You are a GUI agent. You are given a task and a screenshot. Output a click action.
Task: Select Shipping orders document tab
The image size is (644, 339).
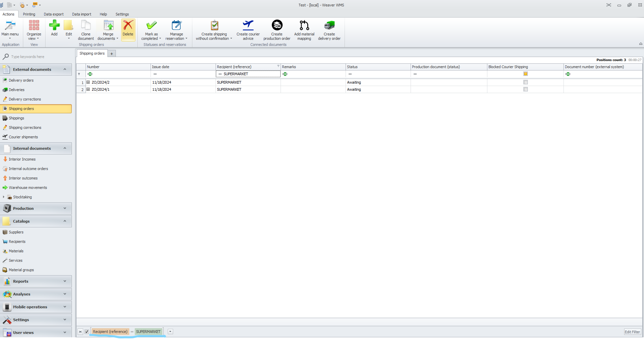pos(92,53)
